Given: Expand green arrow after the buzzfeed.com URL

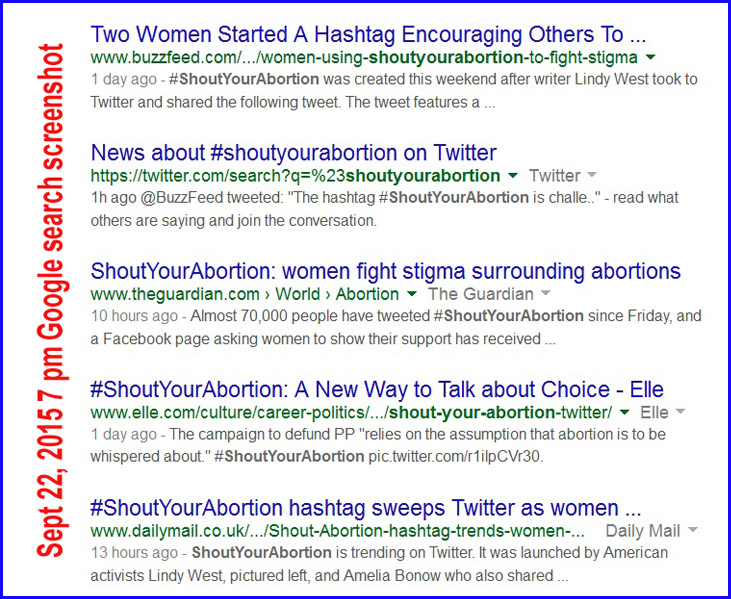Looking at the screenshot, I should pos(652,58).
